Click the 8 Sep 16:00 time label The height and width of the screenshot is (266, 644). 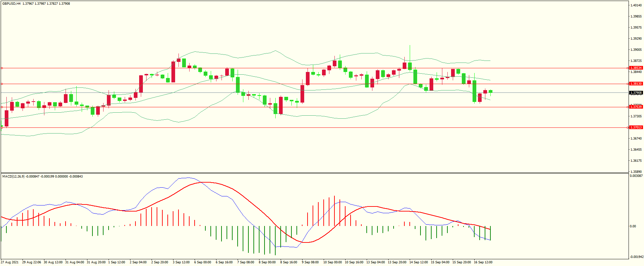[x=289, y=262]
